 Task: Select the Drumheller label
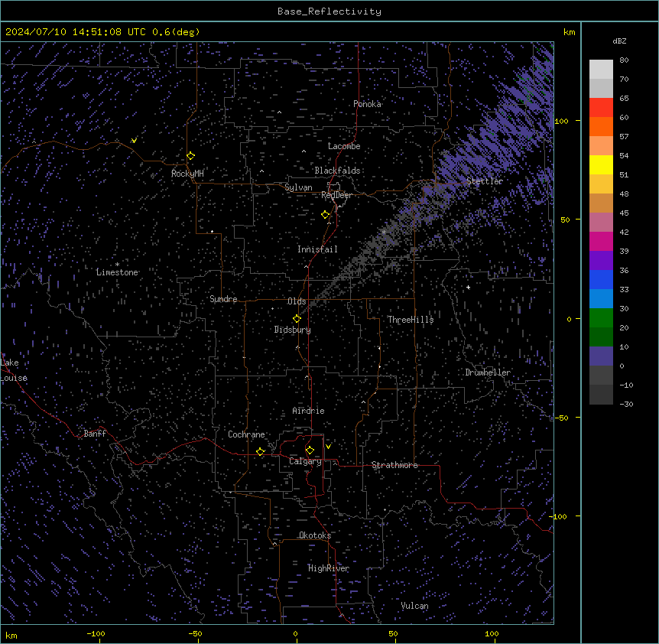488,372
